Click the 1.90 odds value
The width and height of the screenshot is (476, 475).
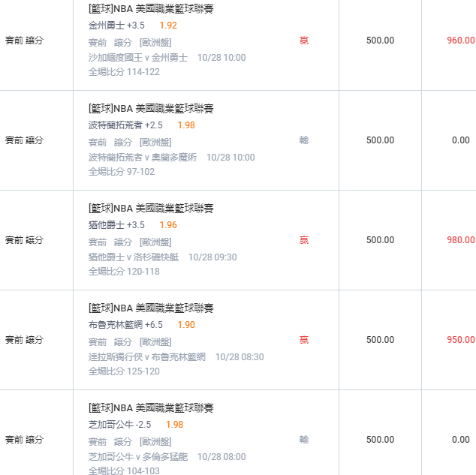pyautogui.click(x=186, y=325)
